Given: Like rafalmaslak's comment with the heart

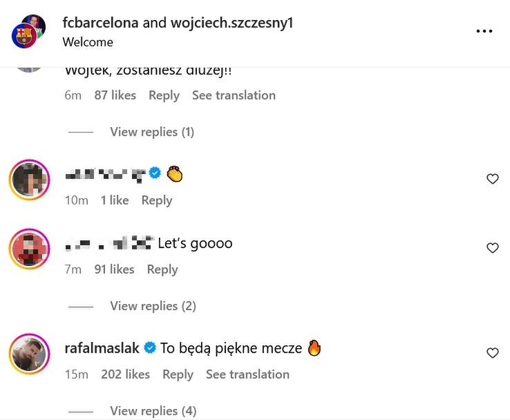Looking at the screenshot, I should [493, 353].
